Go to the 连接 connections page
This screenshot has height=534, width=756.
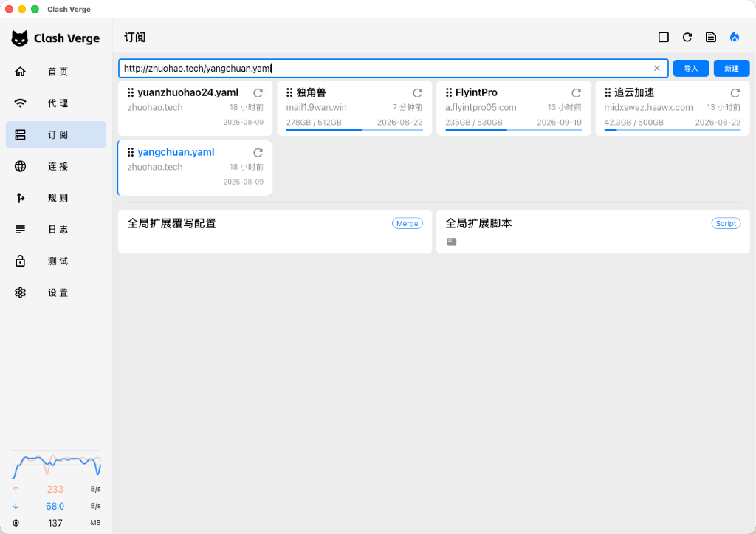tap(56, 166)
